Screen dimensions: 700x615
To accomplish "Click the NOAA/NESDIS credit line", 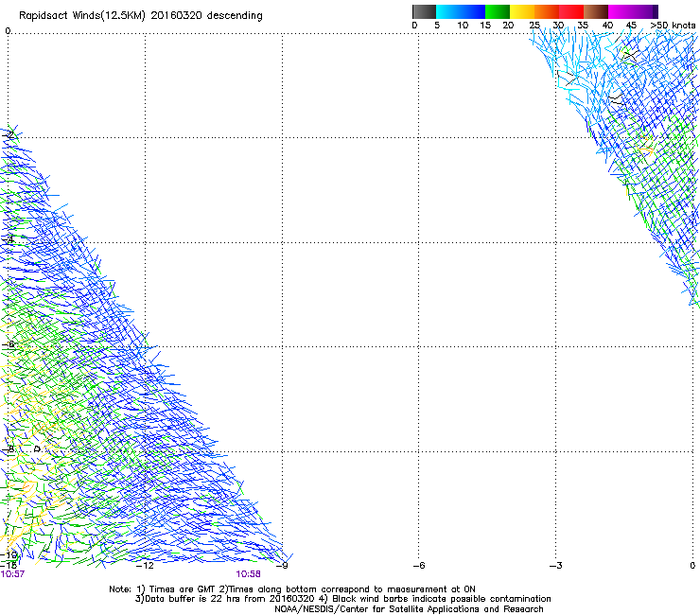I will [409, 609].
